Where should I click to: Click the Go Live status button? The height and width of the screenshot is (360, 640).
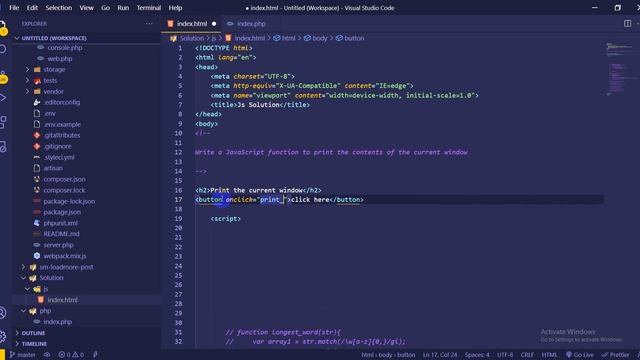coord(580,355)
